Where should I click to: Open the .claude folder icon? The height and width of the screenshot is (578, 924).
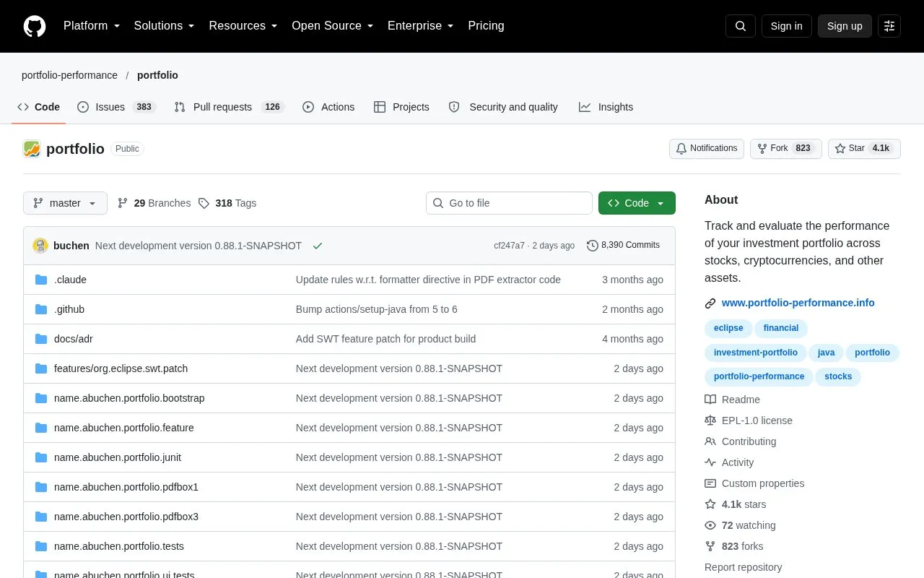41,280
